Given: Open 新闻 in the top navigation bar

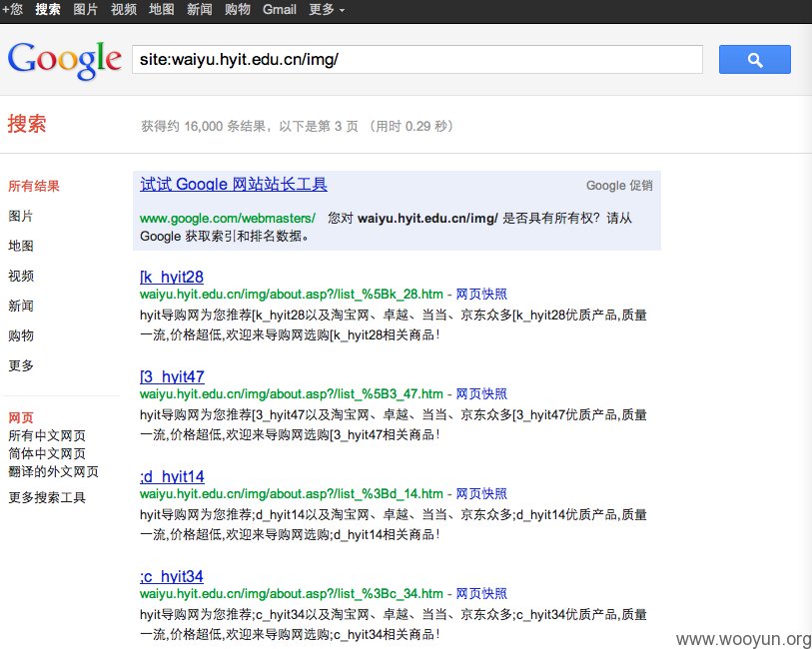Looking at the screenshot, I should pos(200,9).
